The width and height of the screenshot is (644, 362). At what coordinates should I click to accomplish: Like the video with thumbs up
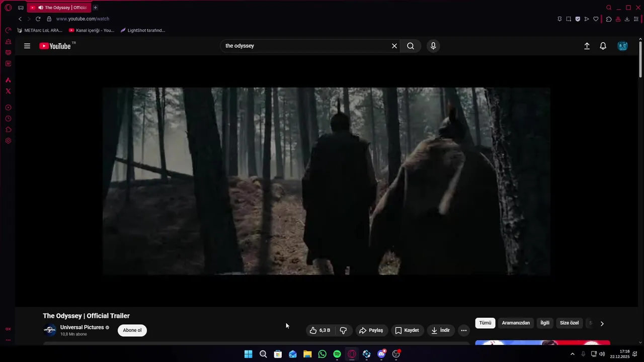(x=319, y=330)
